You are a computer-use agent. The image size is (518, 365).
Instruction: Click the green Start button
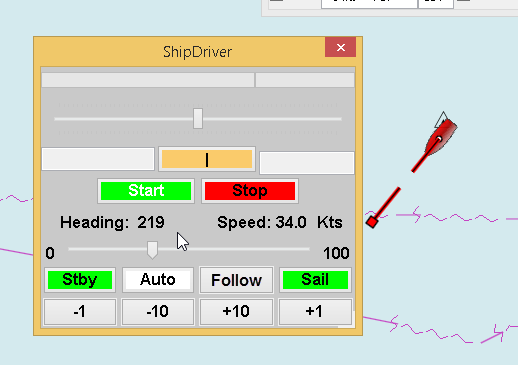146,191
